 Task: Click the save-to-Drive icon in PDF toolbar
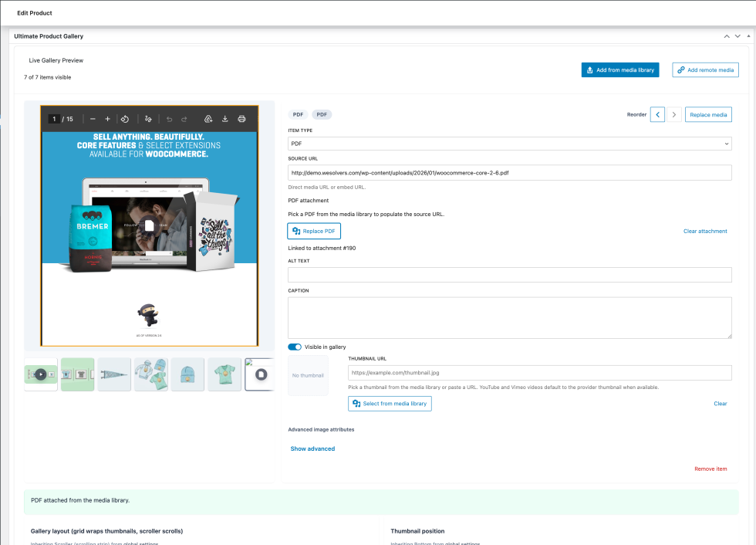pos(208,119)
